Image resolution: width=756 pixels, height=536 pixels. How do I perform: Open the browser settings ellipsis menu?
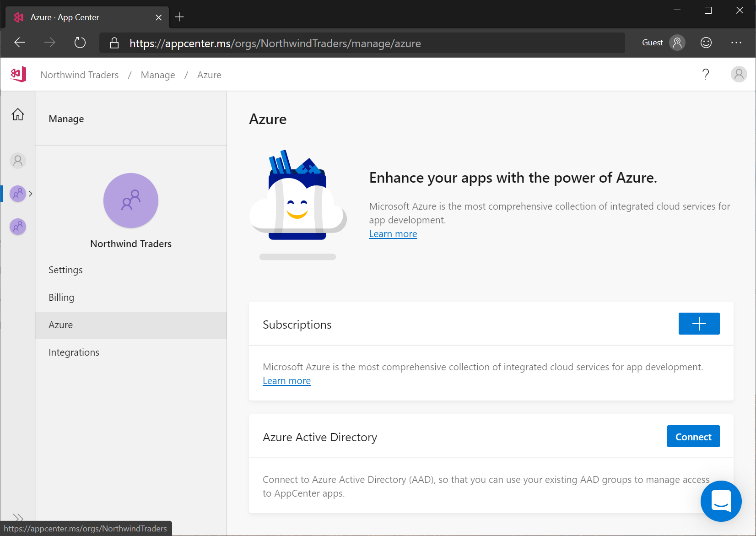point(736,43)
